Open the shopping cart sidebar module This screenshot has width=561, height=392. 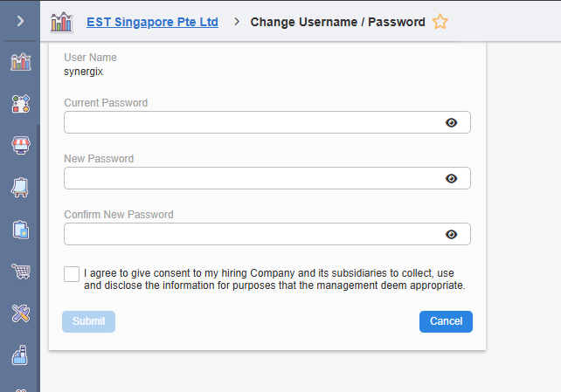coord(20,271)
